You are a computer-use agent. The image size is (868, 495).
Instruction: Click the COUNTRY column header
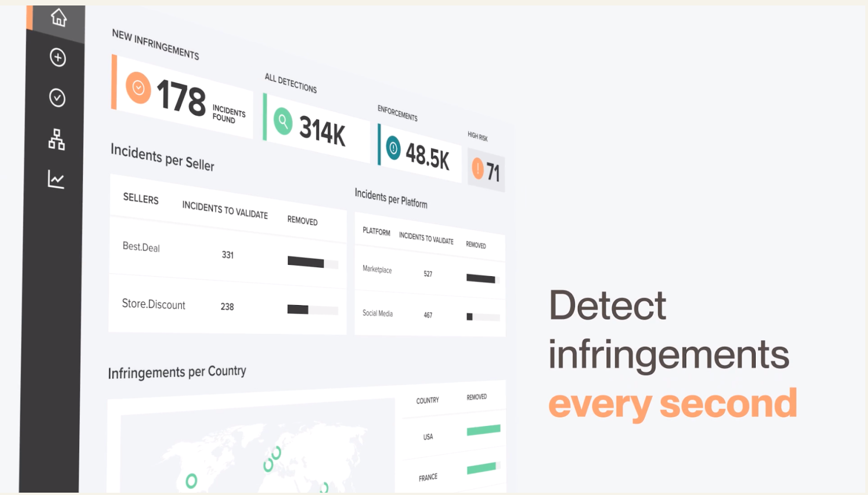click(427, 401)
